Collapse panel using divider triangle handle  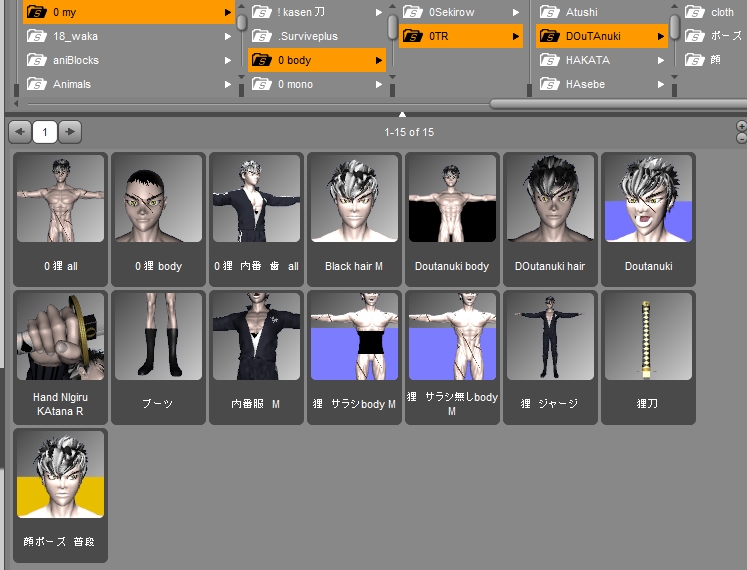click(x=403, y=114)
